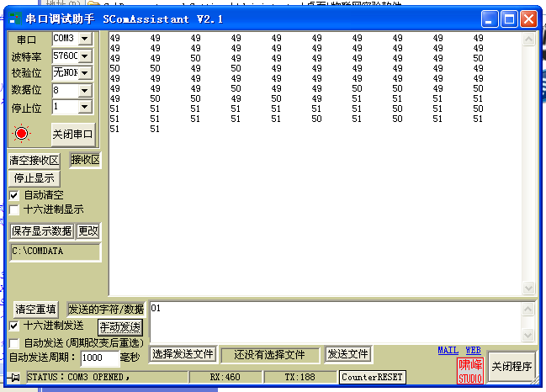Enable the 十六进制显示 checkbox
The image size is (546, 392).
[x=14, y=210]
